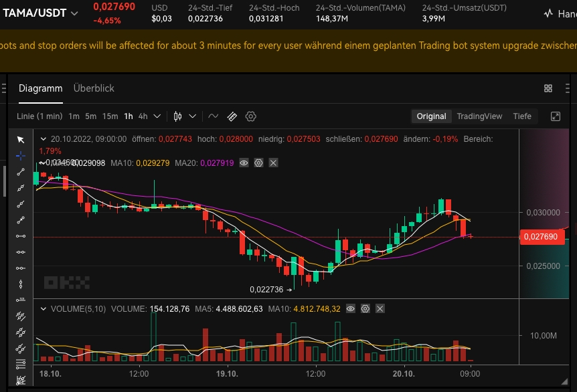The image size is (577, 392).
Task: Toggle visibility of the MA indicator
Action: pos(244,163)
